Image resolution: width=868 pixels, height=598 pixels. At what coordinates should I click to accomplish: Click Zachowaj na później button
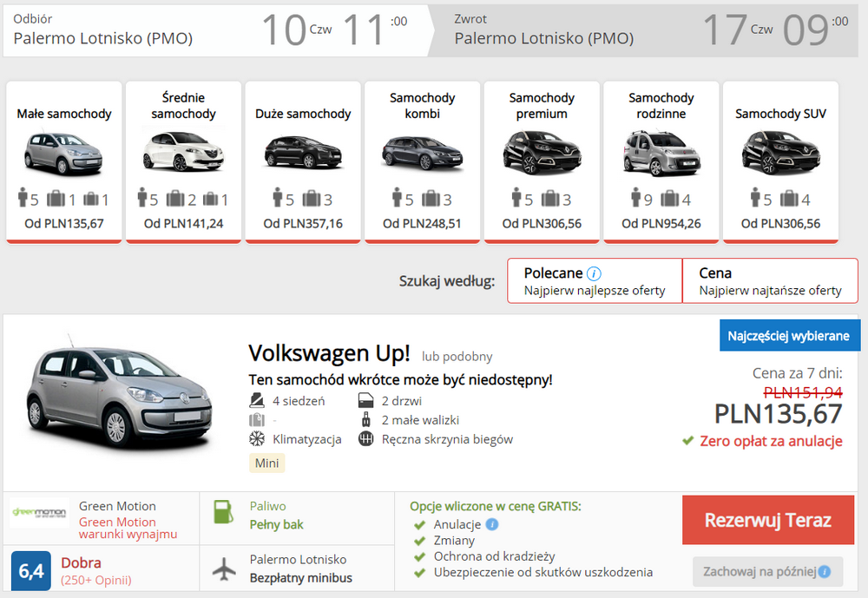(x=768, y=571)
